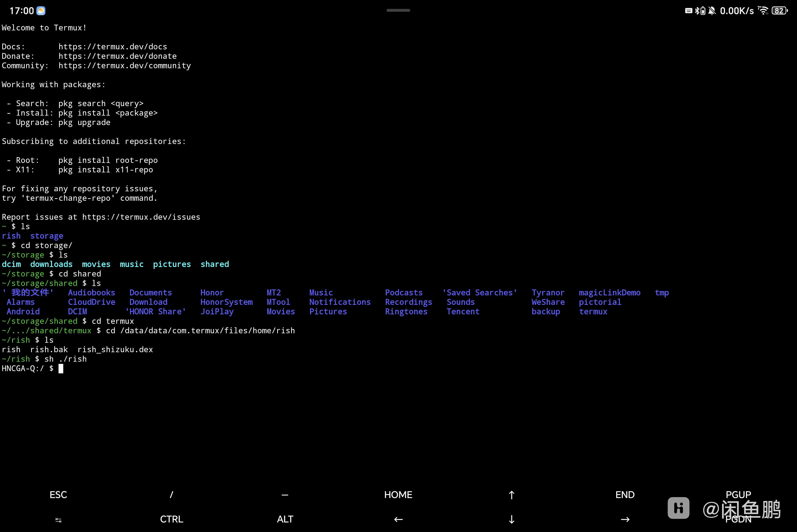Tap 'HONOR Share' folder name

coord(156,312)
